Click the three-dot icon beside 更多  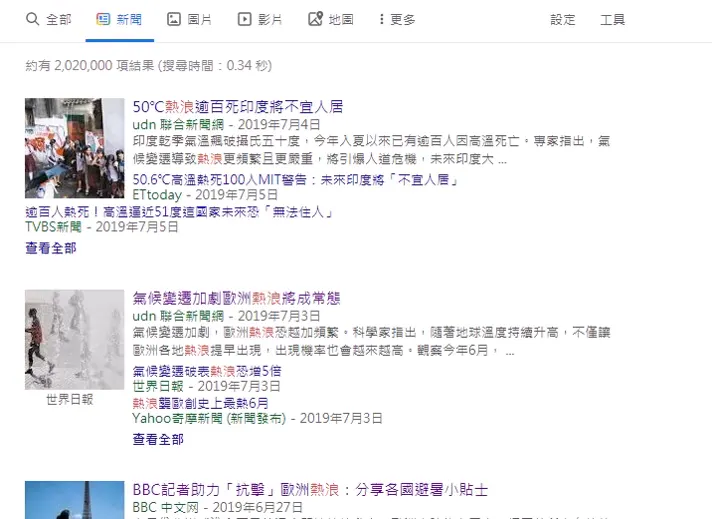click(x=381, y=19)
